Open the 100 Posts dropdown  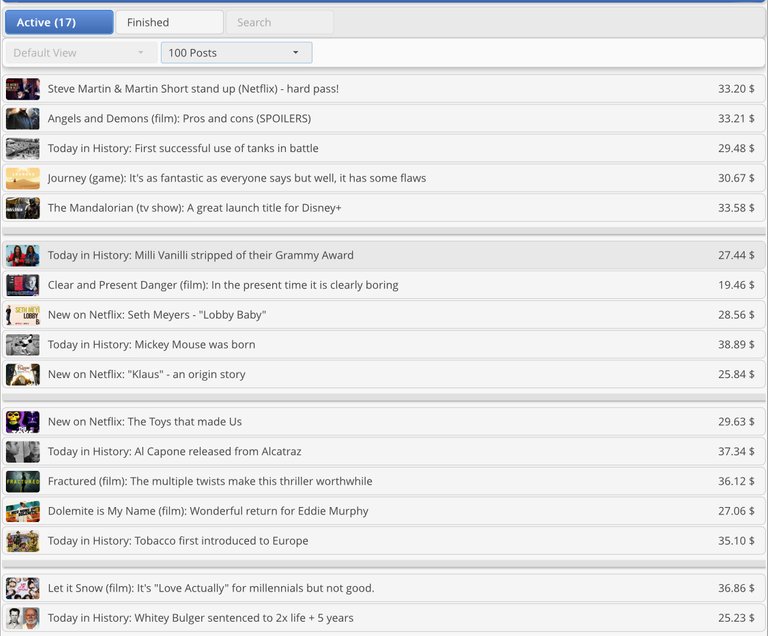click(237, 52)
